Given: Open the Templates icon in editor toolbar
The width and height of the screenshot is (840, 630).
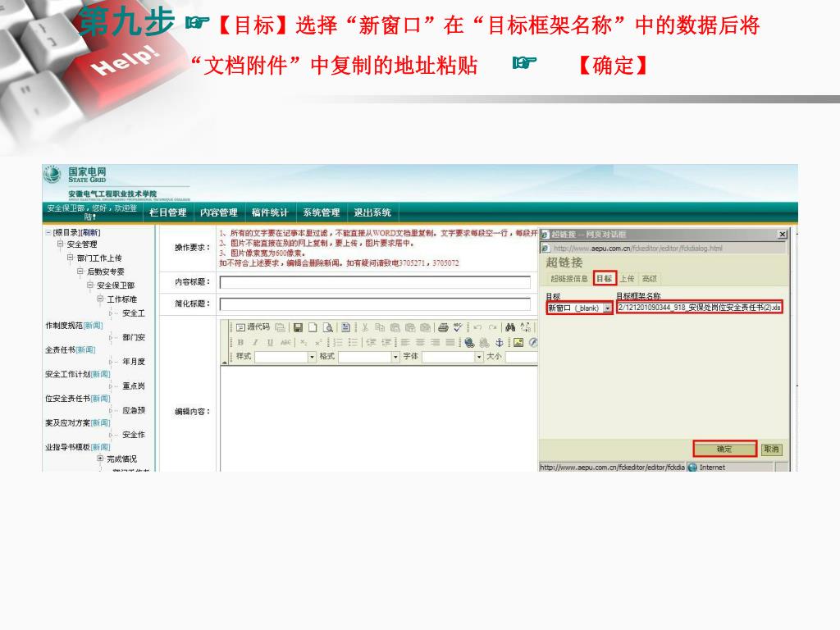Looking at the screenshot, I should (x=345, y=327).
